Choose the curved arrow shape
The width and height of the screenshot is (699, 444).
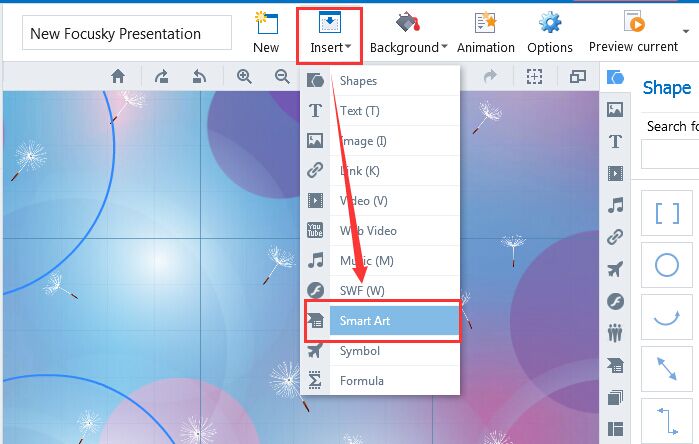coord(666,317)
